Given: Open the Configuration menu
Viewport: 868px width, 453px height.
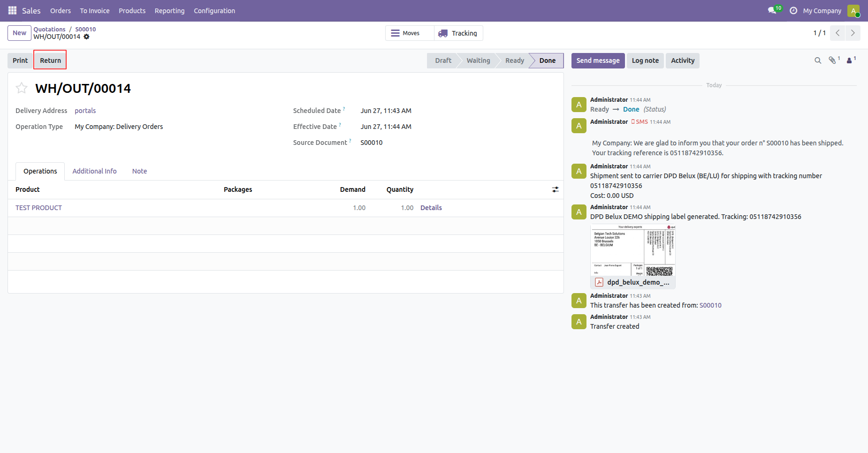Looking at the screenshot, I should pos(214,10).
